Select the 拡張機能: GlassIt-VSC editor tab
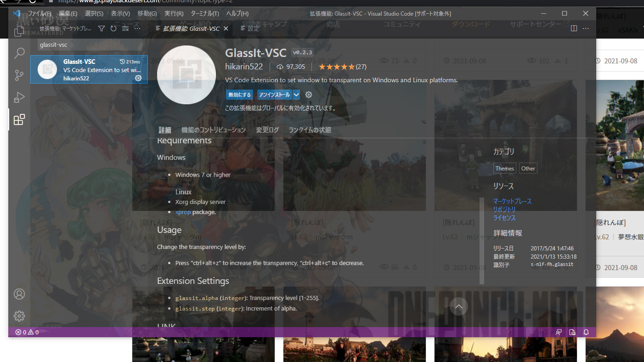 192,28
